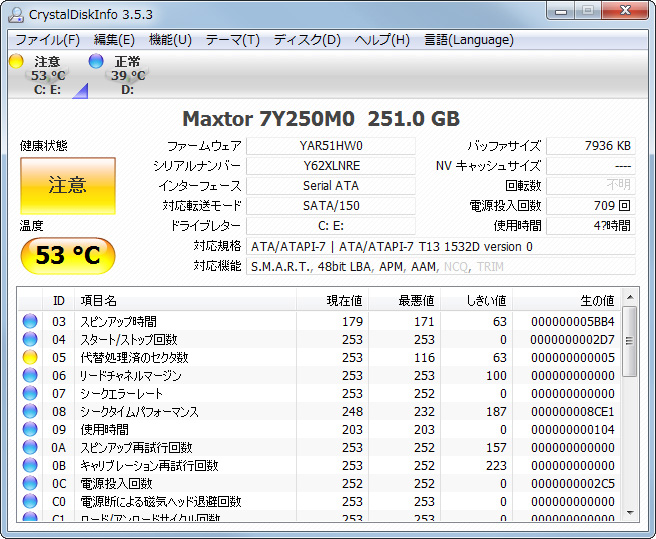This screenshot has height=539, width=656.
Task: Click the worst value 116 in row 05
Action: [424, 357]
